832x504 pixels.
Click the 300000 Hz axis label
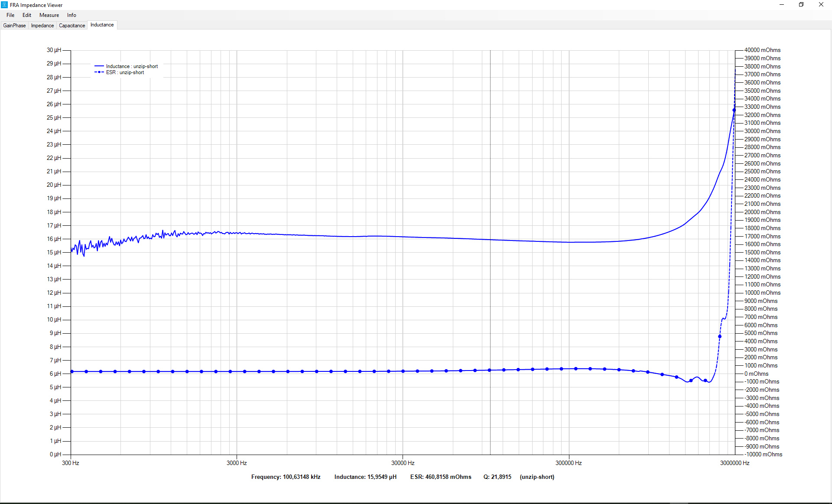(569, 463)
